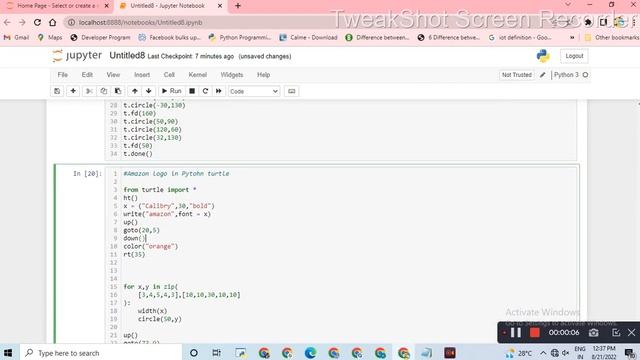Viewport: 640px width, 360px height.
Task: Open the Cortana circle icon on taskbar
Action: [194, 353]
